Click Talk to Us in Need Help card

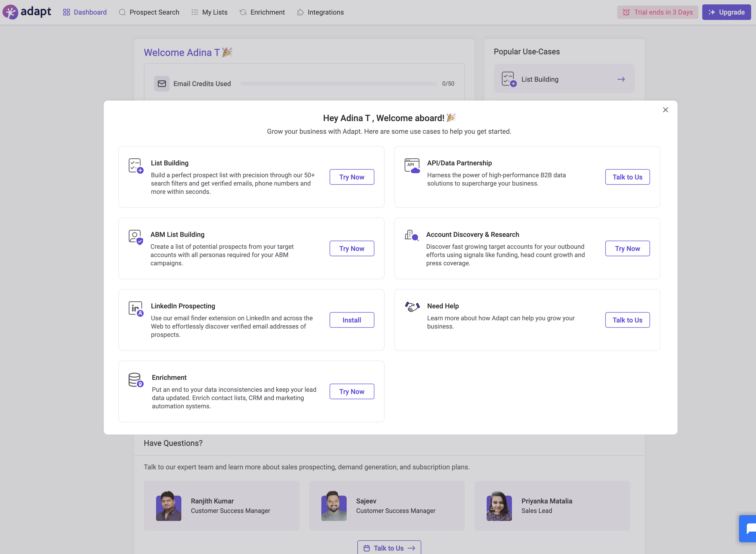coord(627,320)
